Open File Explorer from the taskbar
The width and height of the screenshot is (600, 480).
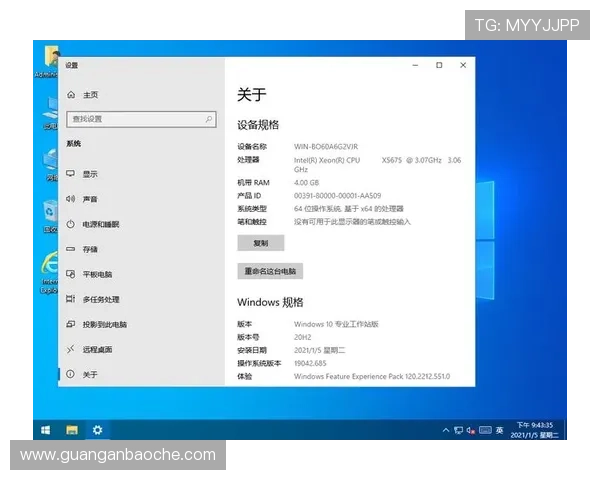click(x=72, y=430)
